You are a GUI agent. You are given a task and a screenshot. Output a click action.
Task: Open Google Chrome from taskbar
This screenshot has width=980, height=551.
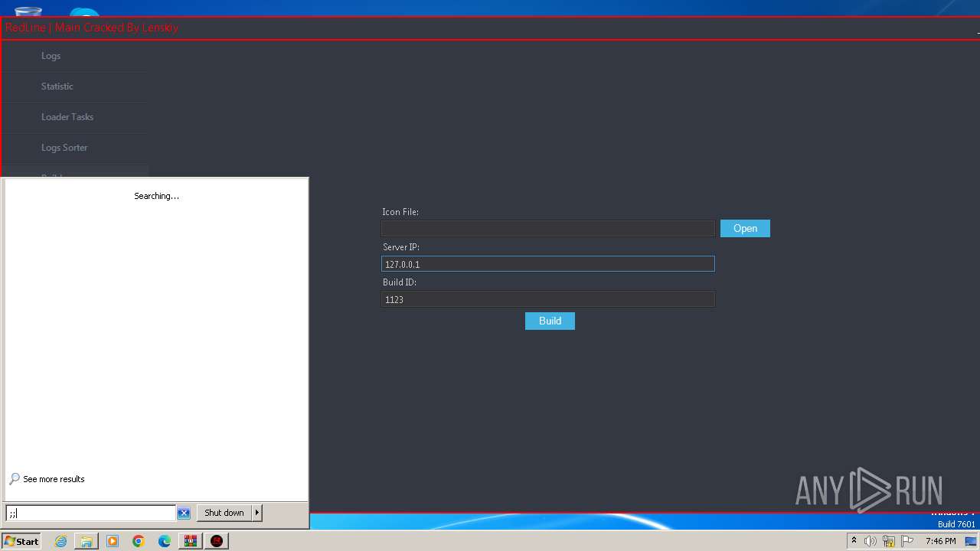139,541
